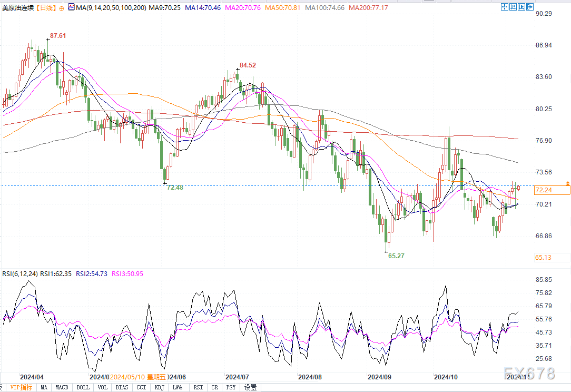This screenshot has width=571, height=392.
Task: Show the VOL indicator tab
Action: click(x=103, y=387)
